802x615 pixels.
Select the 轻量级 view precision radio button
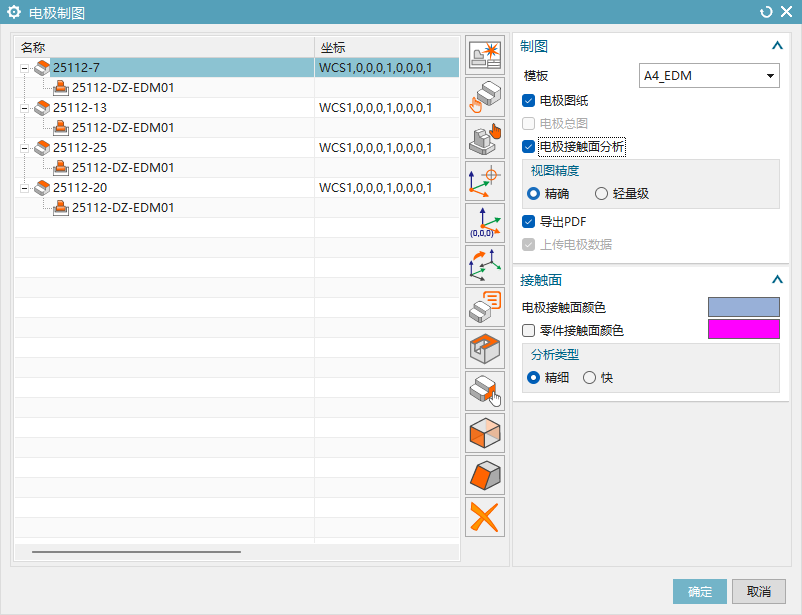(x=601, y=194)
